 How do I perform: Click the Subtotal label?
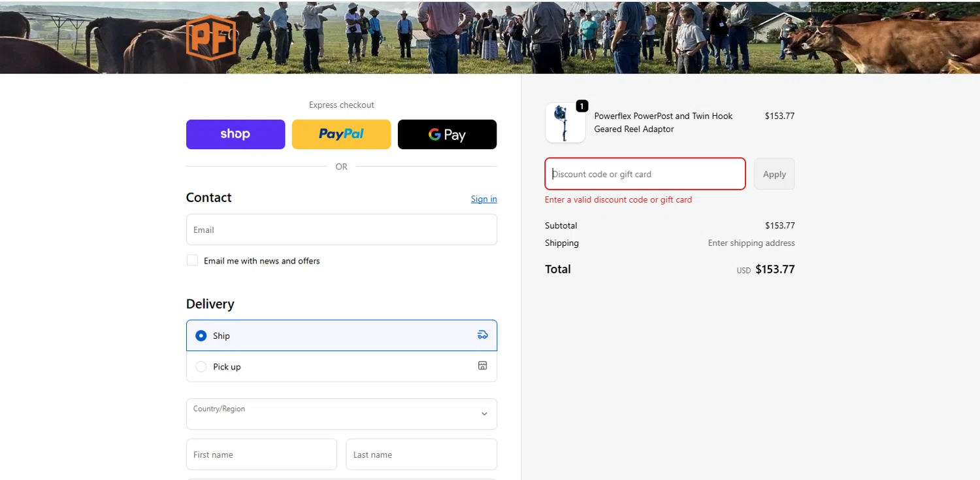pyautogui.click(x=561, y=226)
